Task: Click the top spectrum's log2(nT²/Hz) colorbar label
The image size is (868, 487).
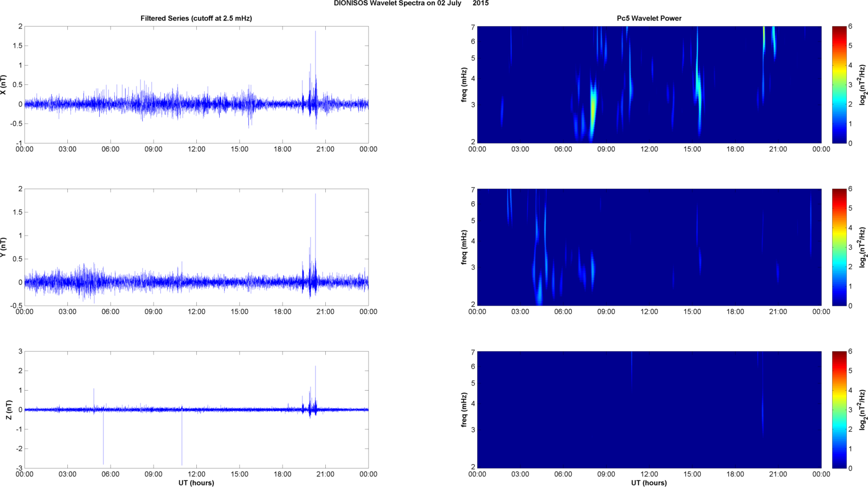Action: pyautogui.click(x=863, y=85)
